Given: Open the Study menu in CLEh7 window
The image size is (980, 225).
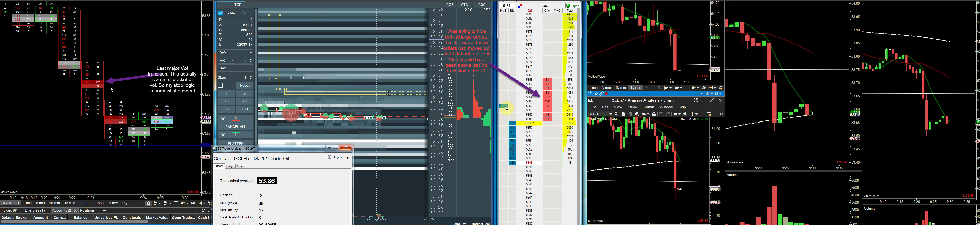Looking at the screenshot, I should (632, 107).
